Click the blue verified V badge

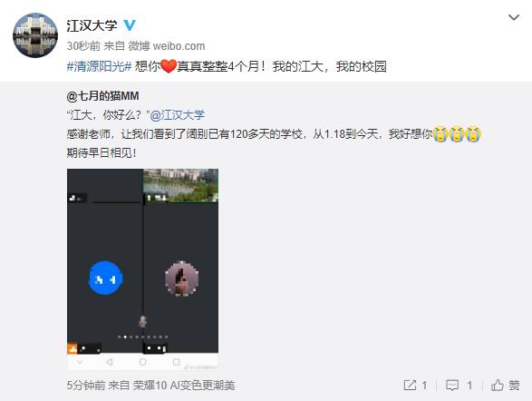[x=130, y=25]
